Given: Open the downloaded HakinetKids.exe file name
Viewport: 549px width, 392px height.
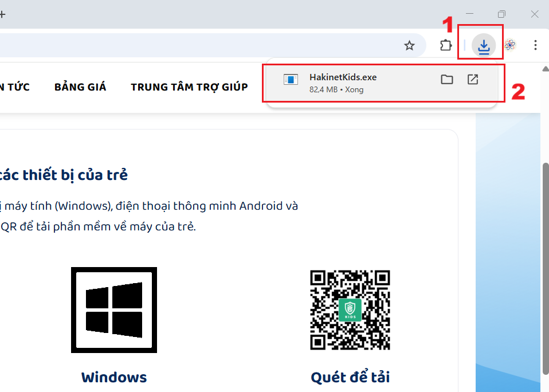Looking at the screenshot, I should [x=343, y=77].
